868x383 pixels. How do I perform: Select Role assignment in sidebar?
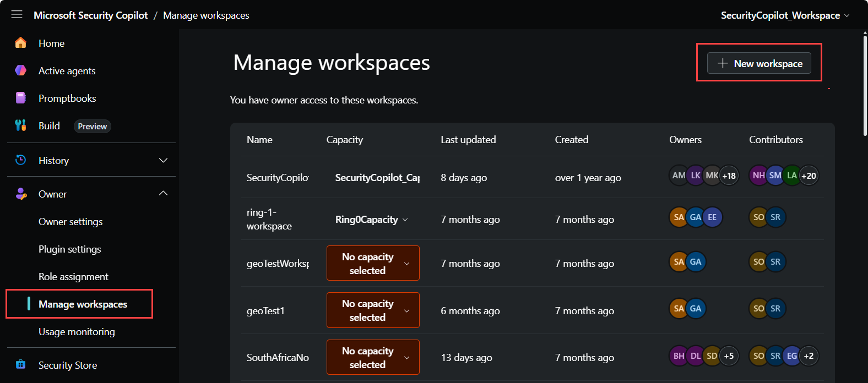[x=73, y=277]
